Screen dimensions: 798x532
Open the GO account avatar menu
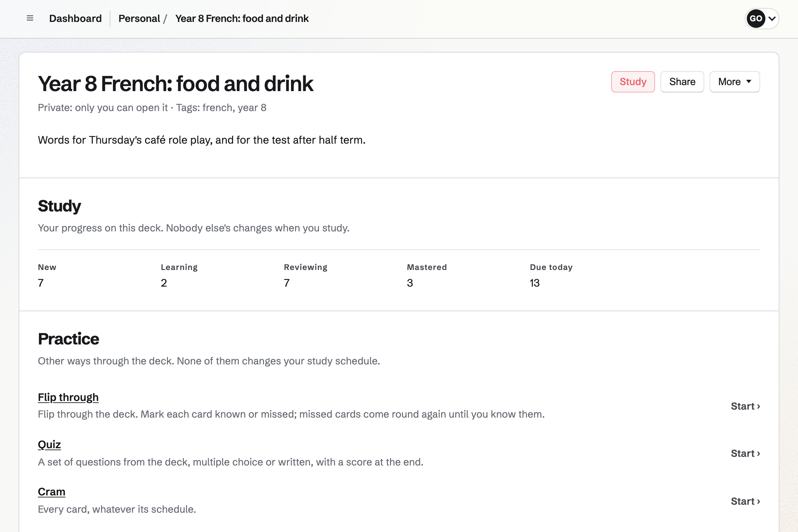coord(762,19)
